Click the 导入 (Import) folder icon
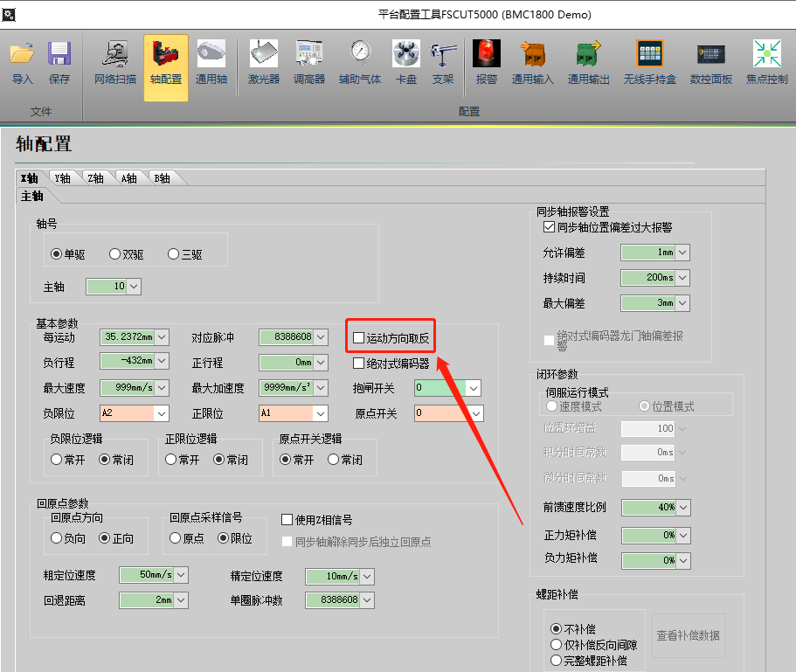The width and height of the screenshot is (796, 672). click(x=23, y=55)
